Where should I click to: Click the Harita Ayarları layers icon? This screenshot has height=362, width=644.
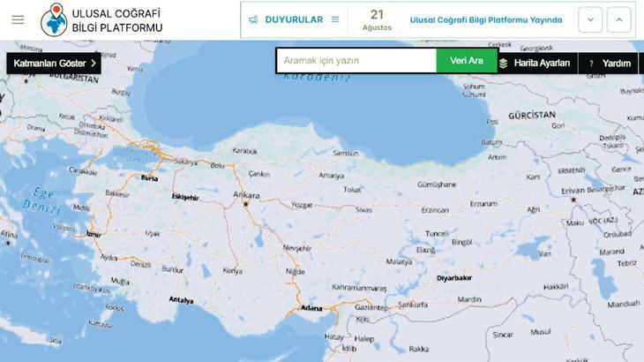coord(504,64)
